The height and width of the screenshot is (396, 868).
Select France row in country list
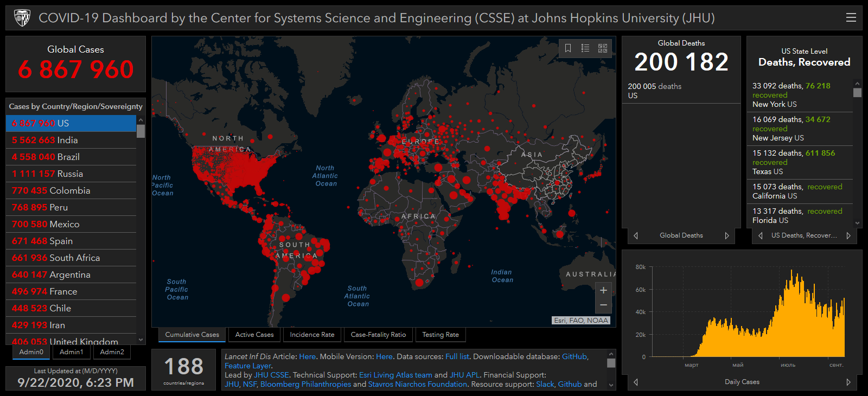pos(71,291)
